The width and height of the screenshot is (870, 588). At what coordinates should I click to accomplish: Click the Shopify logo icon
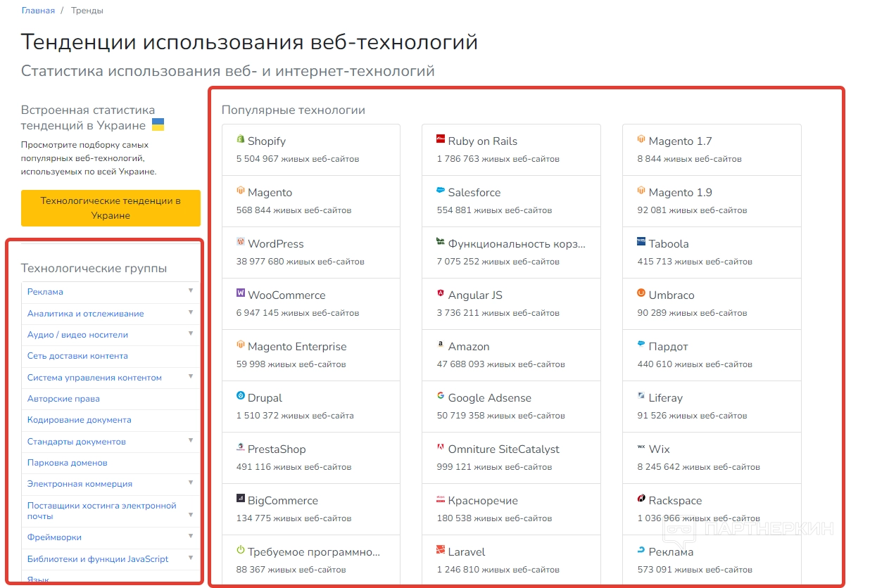click(241, 140)
